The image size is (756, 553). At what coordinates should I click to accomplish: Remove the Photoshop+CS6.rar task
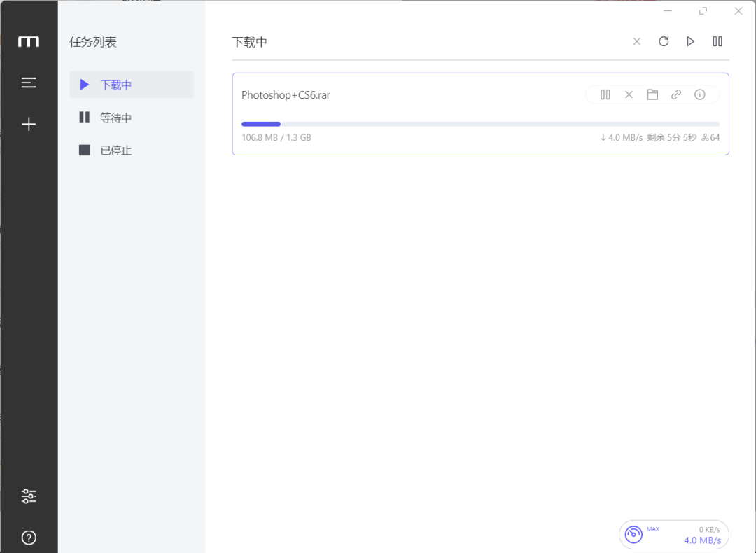tap(629, 94)
